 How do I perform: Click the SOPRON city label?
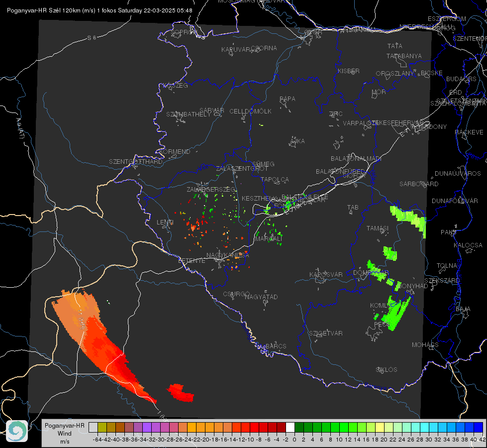tap(184, 32)
